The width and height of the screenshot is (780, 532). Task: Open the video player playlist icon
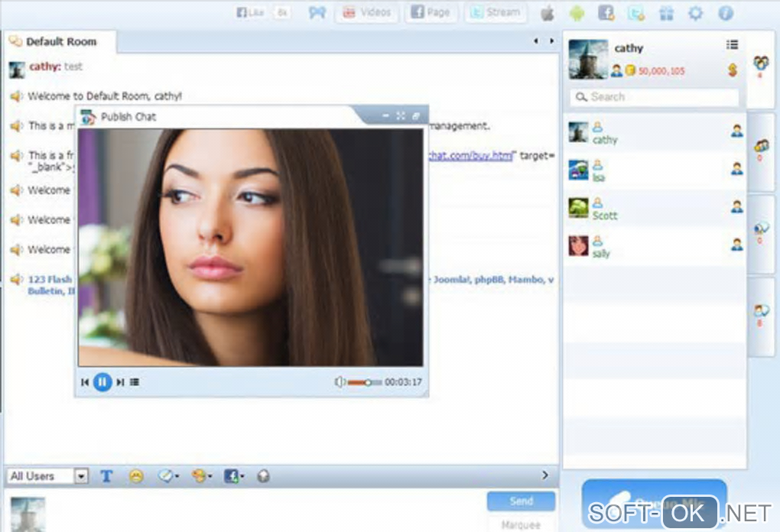[x=135, y=382]
